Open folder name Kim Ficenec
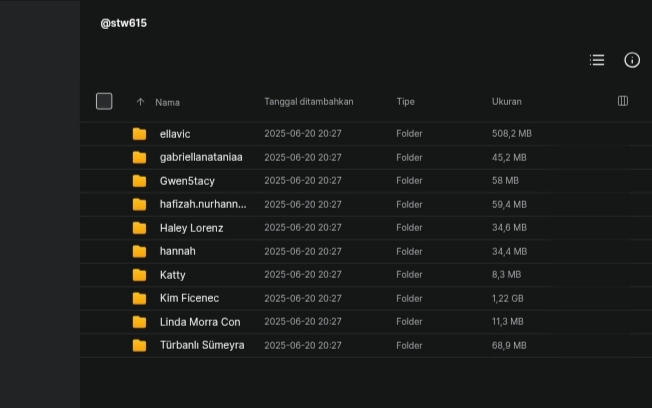The height and width of the screenshot is (408, 652). [x=189, y=298]
